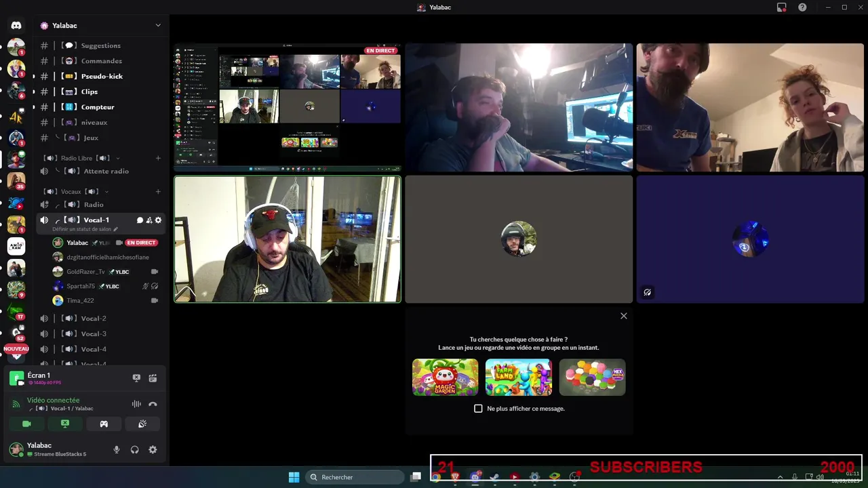Focus the webcam tile with Bulls cap

coord(288,239)
